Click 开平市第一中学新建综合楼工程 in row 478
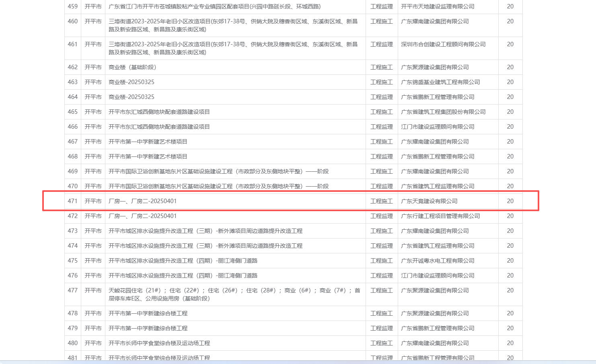Screen dimensions: 596x364 tap(148, 313)
